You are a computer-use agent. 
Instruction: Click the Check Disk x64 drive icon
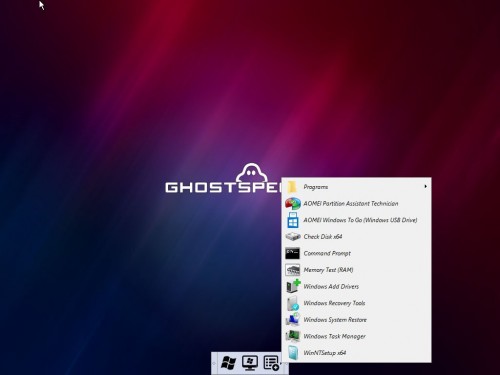(x=293, y=237)
